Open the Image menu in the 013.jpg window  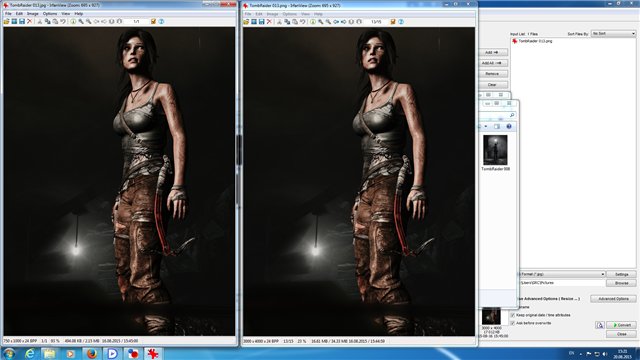(x=33, y=13)
